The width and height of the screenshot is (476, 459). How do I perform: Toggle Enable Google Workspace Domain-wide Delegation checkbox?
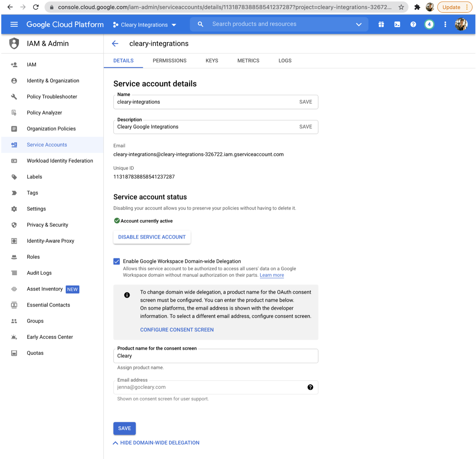pyautogui.click(x=117, y=261)
